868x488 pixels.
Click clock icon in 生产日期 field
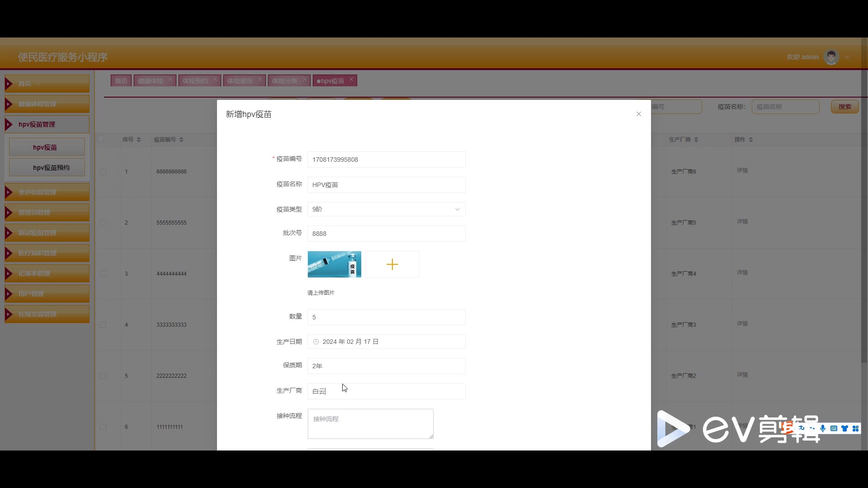[316, 342]
